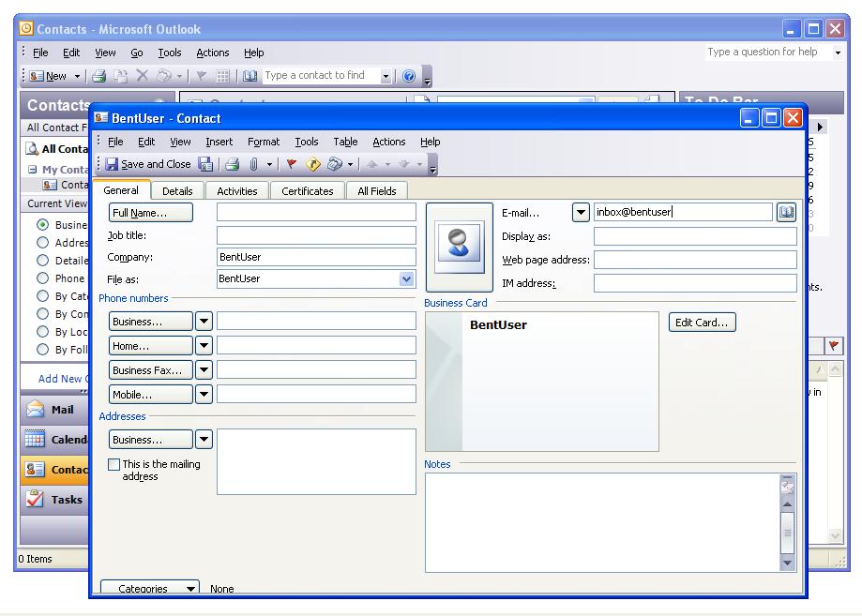This screenshot has width=862, height=616.
Task: Open the Go menu in Outlook window
Action: pos(136,53)
